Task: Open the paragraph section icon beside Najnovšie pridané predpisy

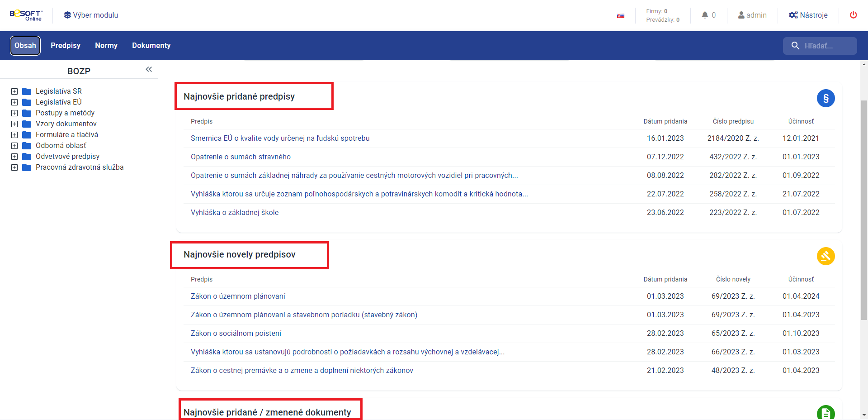Action: click(826, 98)
